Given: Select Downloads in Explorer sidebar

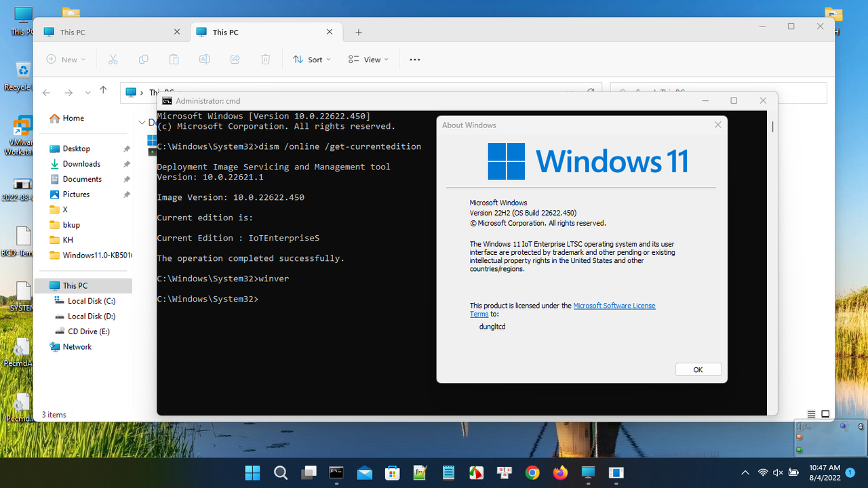Looking at the screenshot, I should (82, 164).
